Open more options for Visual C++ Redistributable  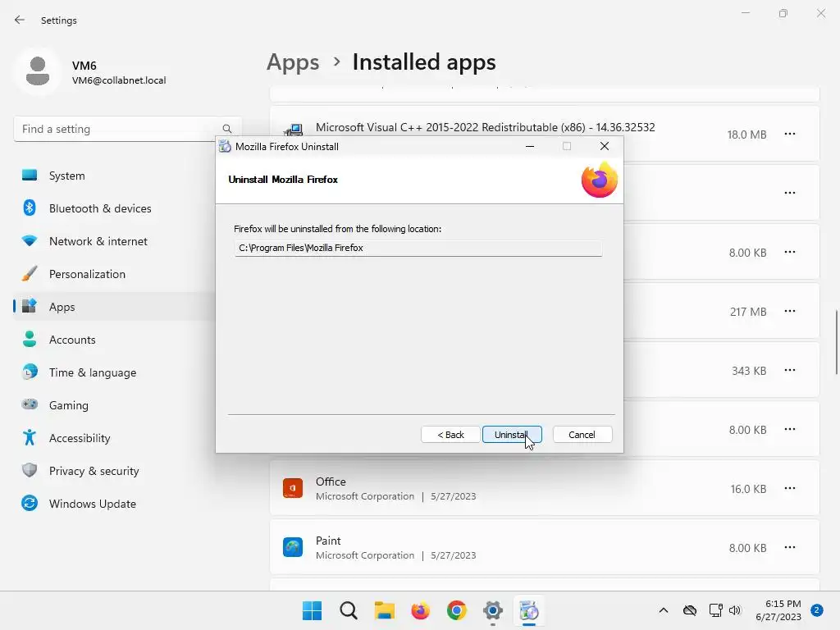tap(790, 134)
